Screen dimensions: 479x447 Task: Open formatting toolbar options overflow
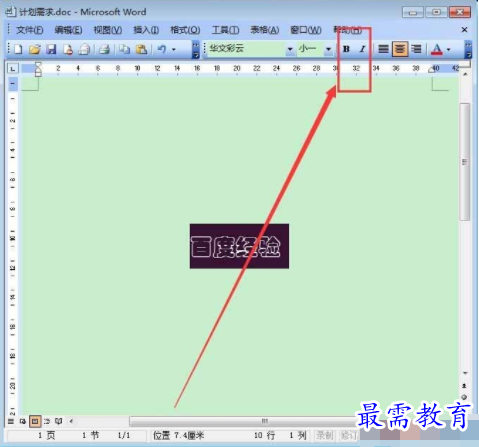pyautogui.click(x=468, y=50)
